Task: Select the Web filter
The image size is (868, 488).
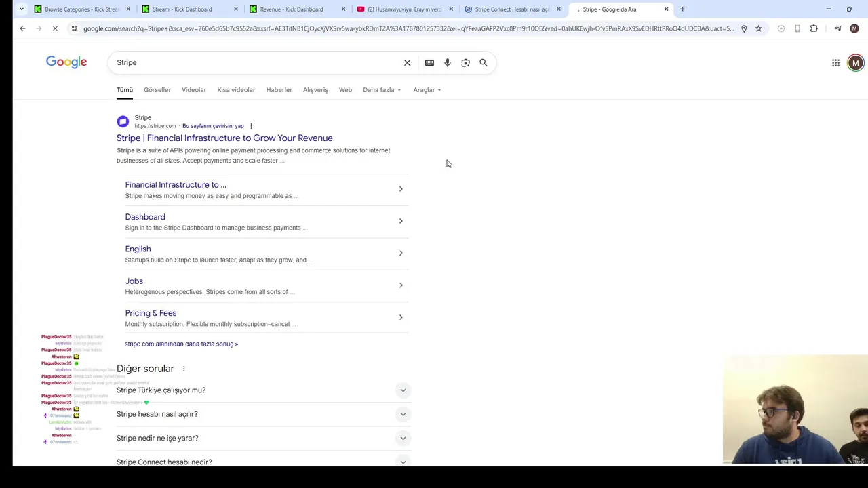Action: (345, 90)
